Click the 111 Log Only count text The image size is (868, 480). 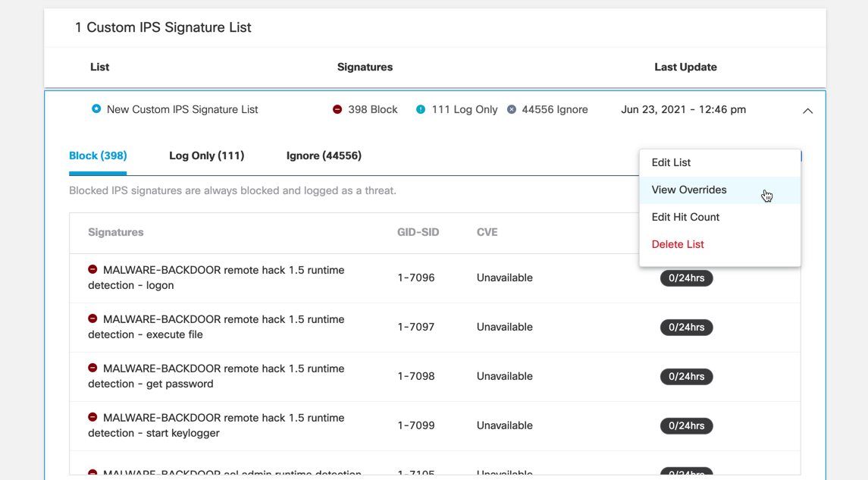465,110
